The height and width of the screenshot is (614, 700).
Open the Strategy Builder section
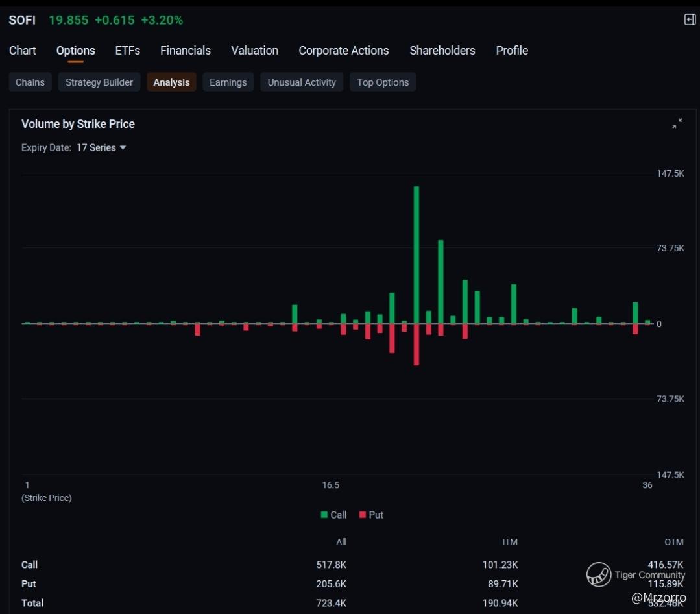point(99,82)
